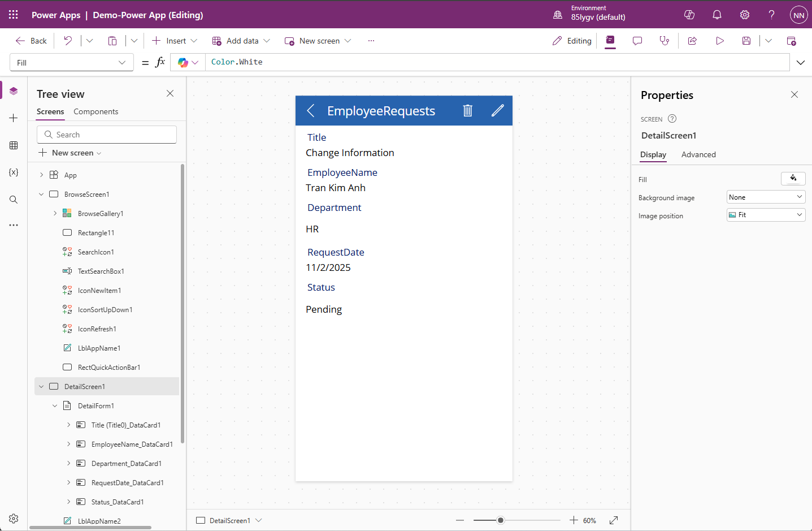Expand the BrowseGallery1 tree node
This screenshot has width=812, height=531.
tap(55, 214)
